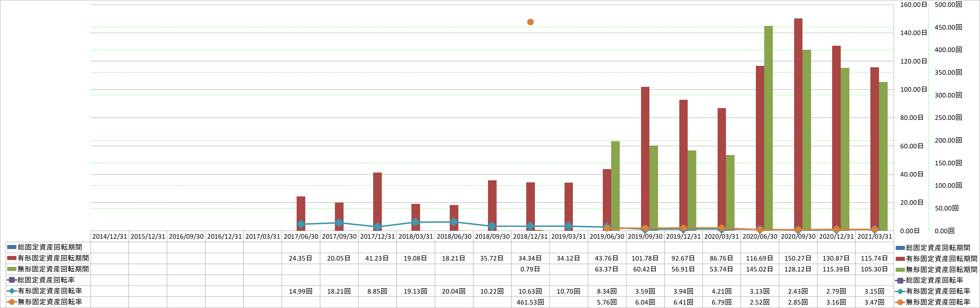Viewport: 980px width, 308px height.
Task: Select the green bar for 2021/03/31
Action: tap(883, 156)
